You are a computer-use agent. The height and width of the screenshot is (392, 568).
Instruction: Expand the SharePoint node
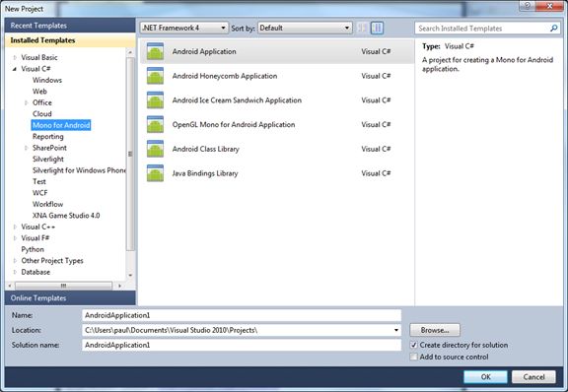tap(26, 148)
